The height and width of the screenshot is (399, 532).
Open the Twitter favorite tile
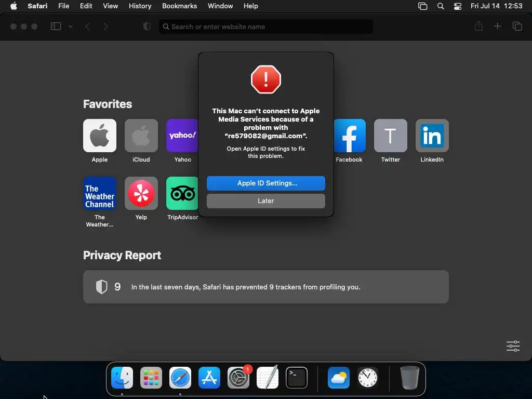click(x=391, y=136)
